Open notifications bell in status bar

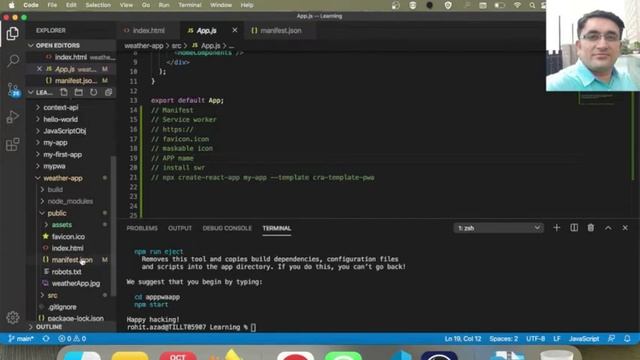click(627, 339)
